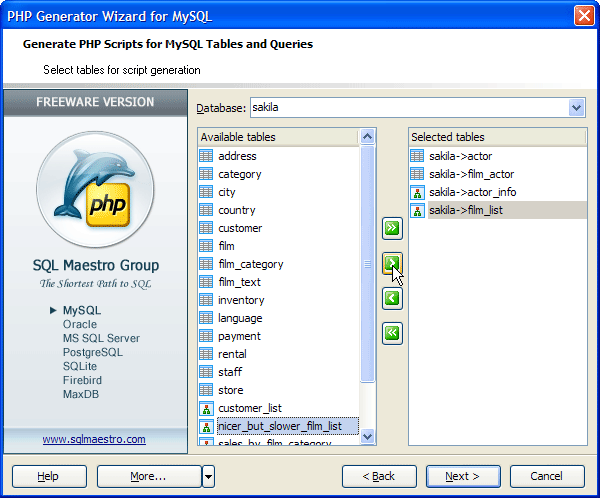Cancel the wizard
Viewport: 600px width, 498px height.
click(x=547, y=477)
